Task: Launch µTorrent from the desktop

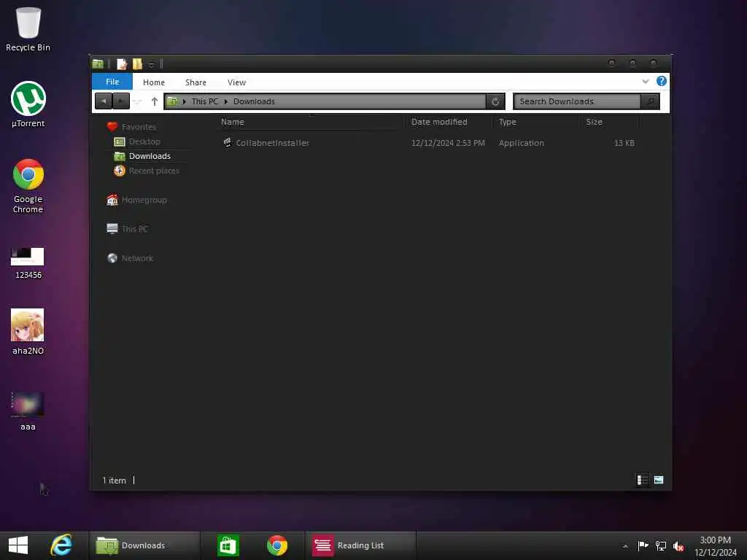Action: point(28,104)
